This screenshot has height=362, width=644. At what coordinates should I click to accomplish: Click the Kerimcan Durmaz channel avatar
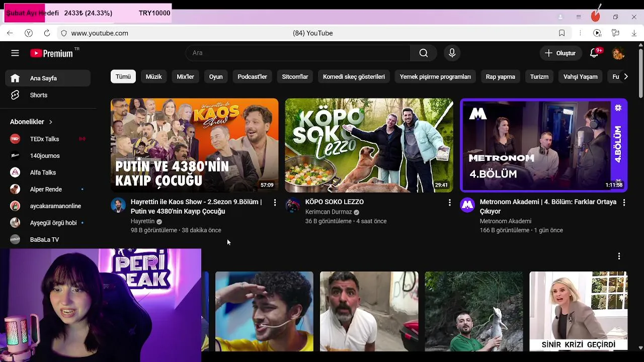[x=293, y=205]
